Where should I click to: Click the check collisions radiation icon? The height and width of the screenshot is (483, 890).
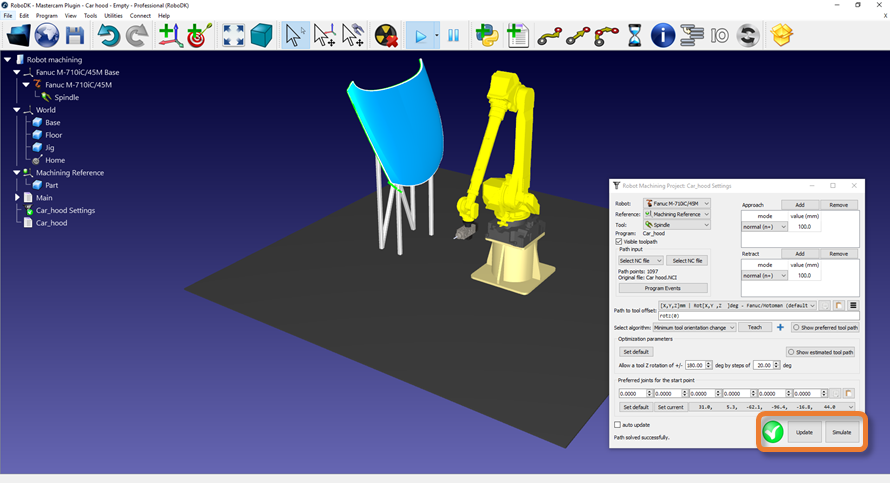coord(386,36)
